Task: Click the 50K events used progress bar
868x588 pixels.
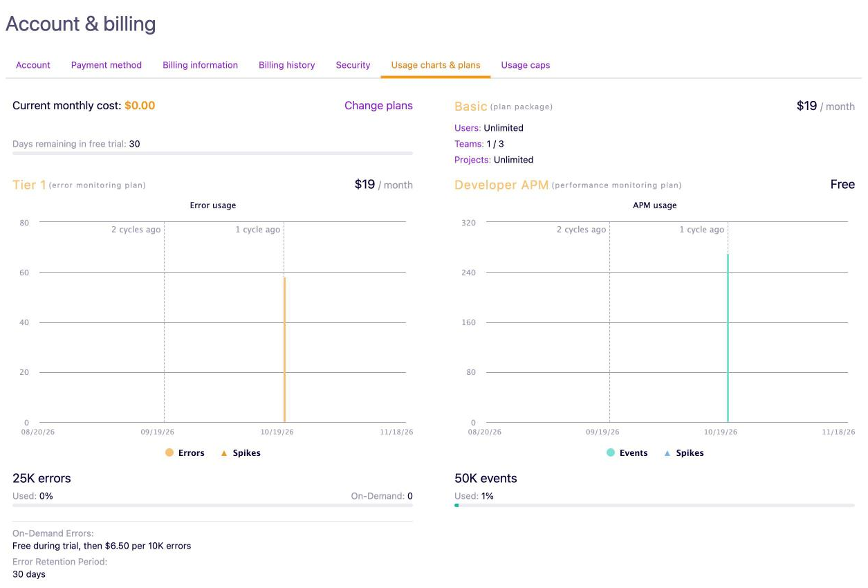Action: point(654,505)
